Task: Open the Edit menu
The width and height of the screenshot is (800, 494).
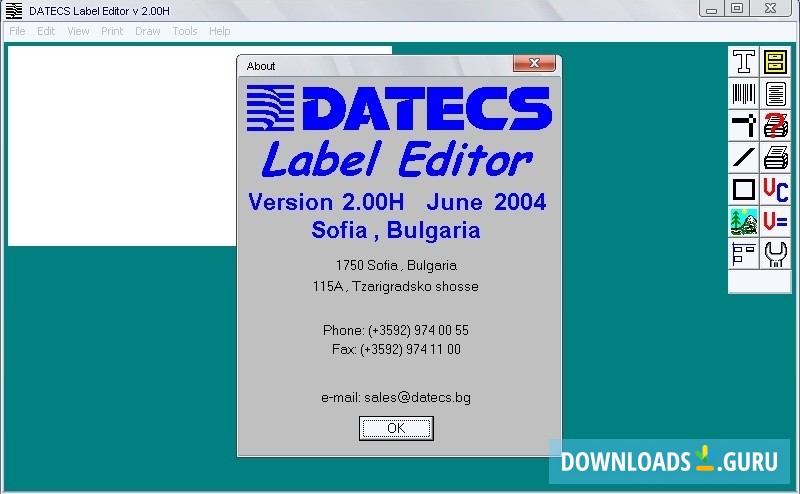Action: click(46, 31)
